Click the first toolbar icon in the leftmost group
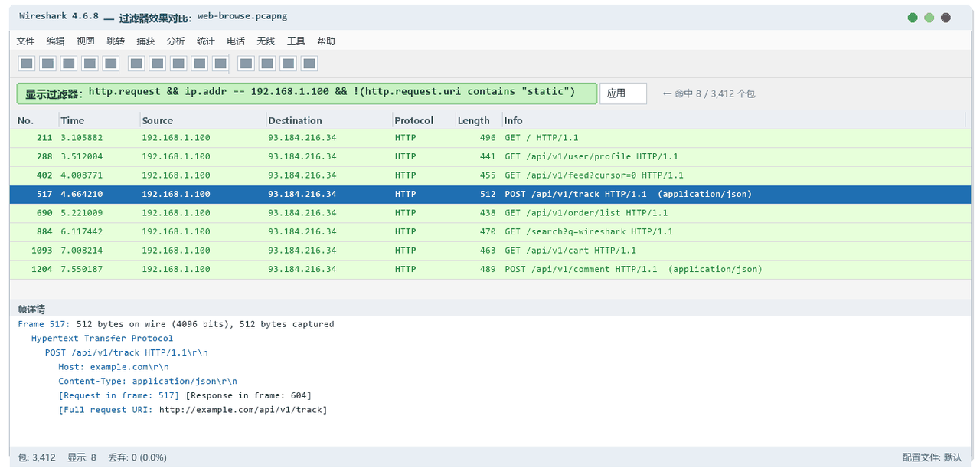980x472 pixels. coord(26,64)
